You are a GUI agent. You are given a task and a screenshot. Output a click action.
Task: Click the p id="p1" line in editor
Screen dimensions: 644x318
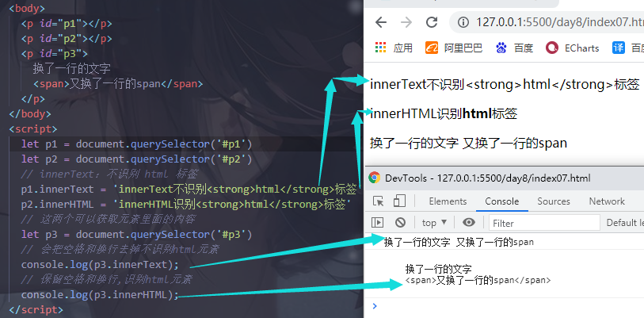tap(67, 24)
